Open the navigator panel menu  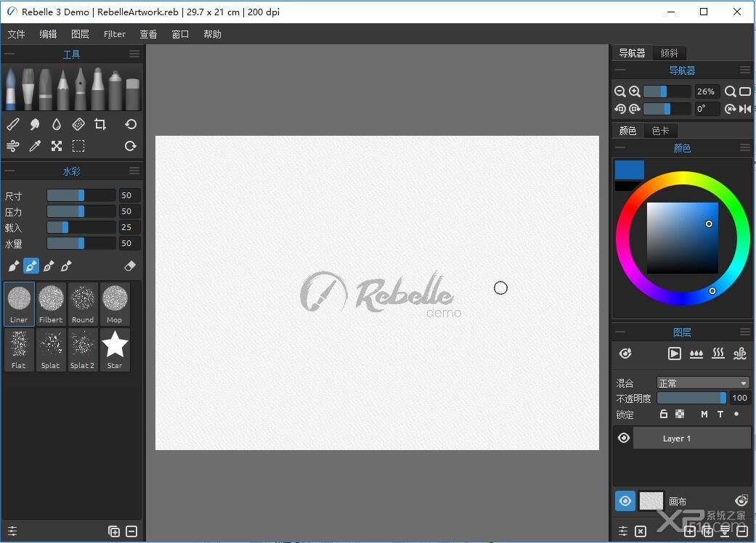point(745,70)
